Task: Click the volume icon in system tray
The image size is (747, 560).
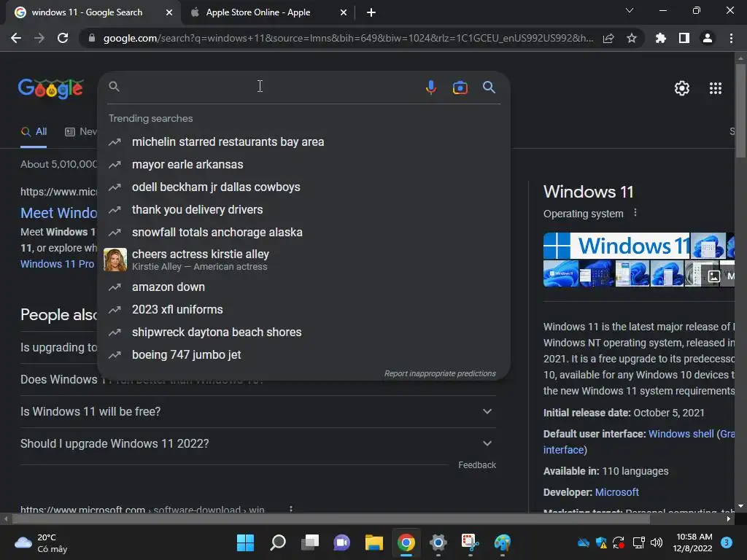Action: (657, 542)
